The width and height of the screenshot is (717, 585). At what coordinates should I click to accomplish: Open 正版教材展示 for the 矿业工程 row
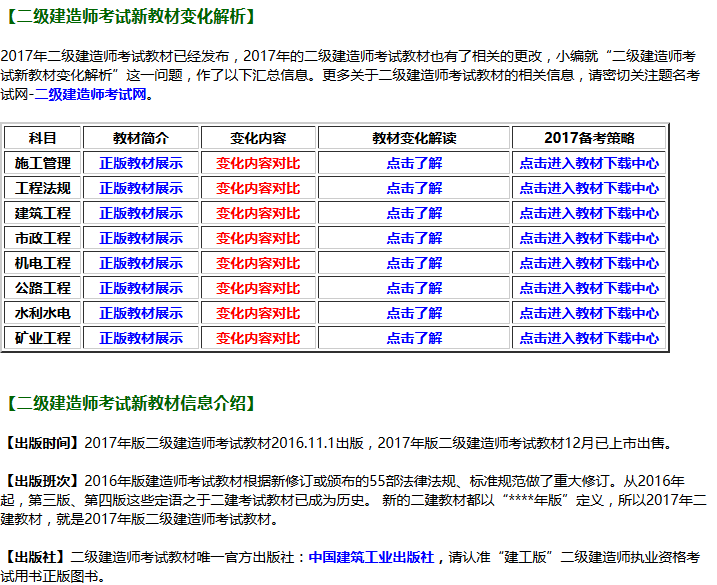[141, 338]
